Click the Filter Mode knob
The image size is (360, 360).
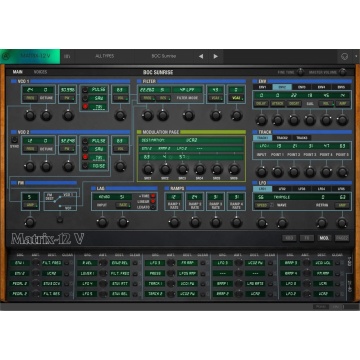[x=188, y=116]
